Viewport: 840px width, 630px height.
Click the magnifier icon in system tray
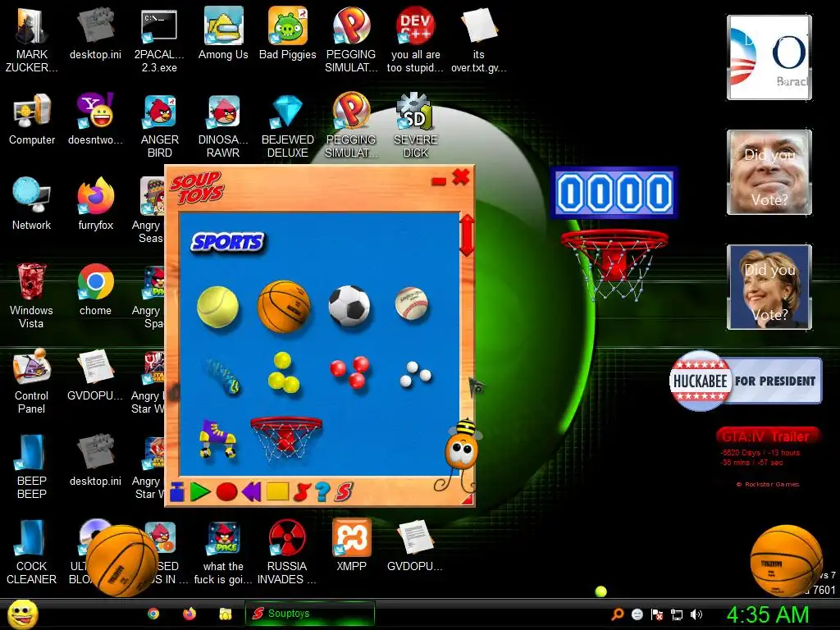point(618,614)
